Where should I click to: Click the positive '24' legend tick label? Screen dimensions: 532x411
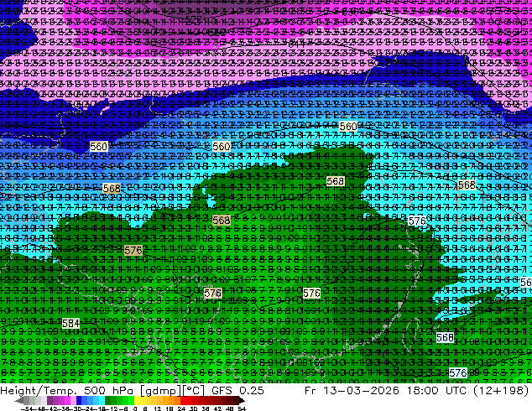(x=181, y=409)
